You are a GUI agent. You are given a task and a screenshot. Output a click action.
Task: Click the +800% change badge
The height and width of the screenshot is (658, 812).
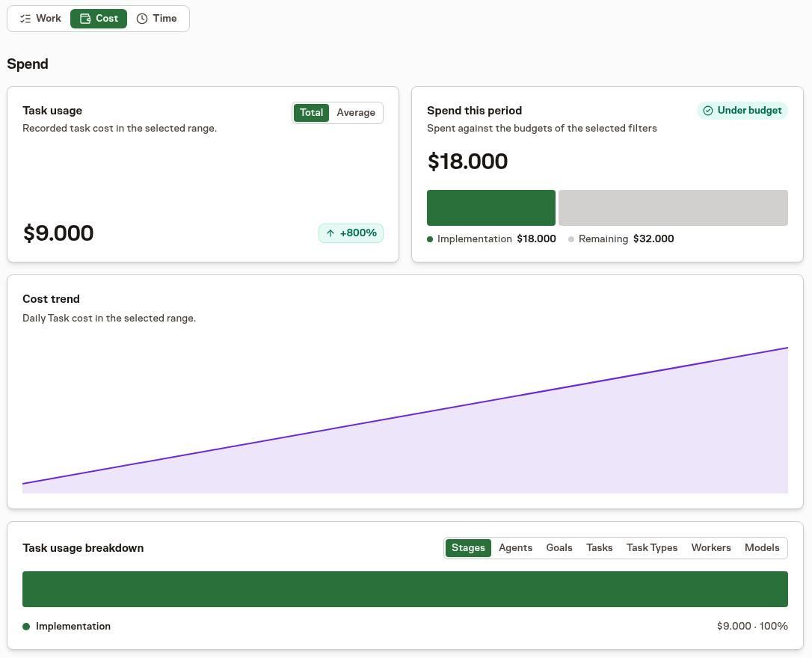[x=351, y=233]
